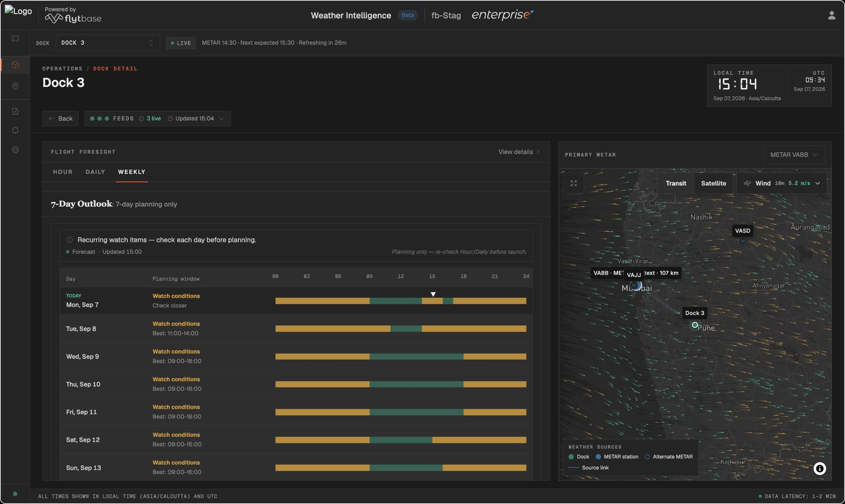Click the Beta badge
The width and height of the screenshot is (845, 504).
(408, 15)
